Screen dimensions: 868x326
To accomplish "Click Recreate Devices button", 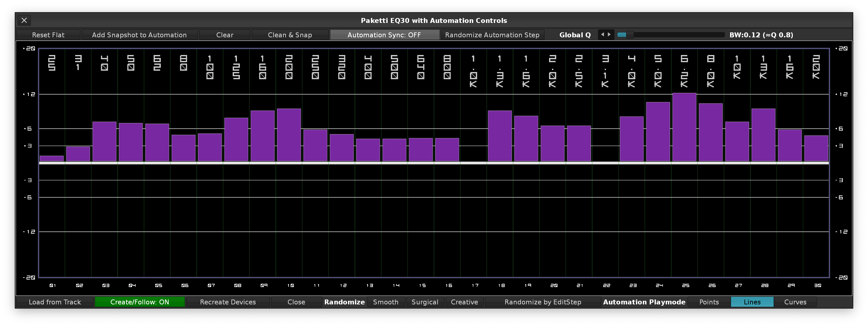I will 228,302.
